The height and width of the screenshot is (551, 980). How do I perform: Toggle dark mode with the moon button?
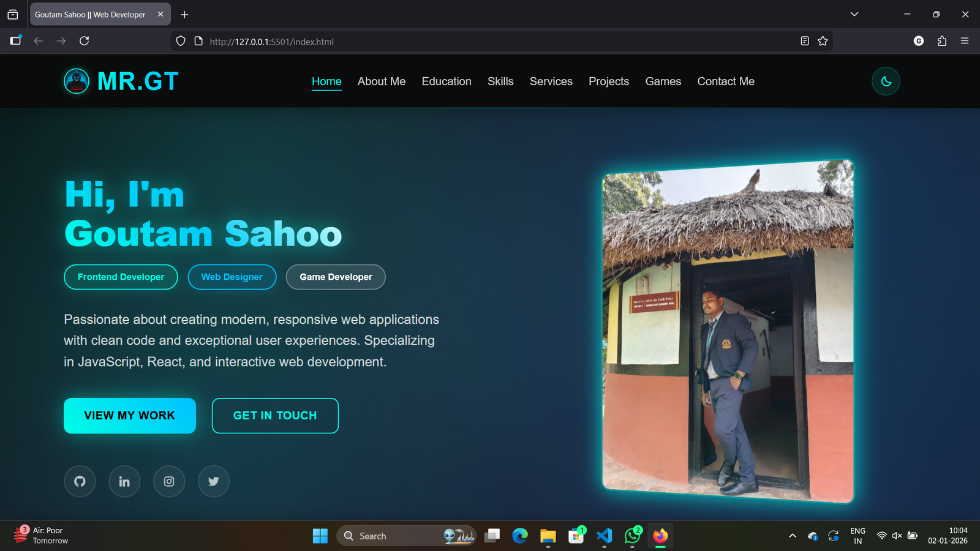pyautogui.click(x=886, y=81)
